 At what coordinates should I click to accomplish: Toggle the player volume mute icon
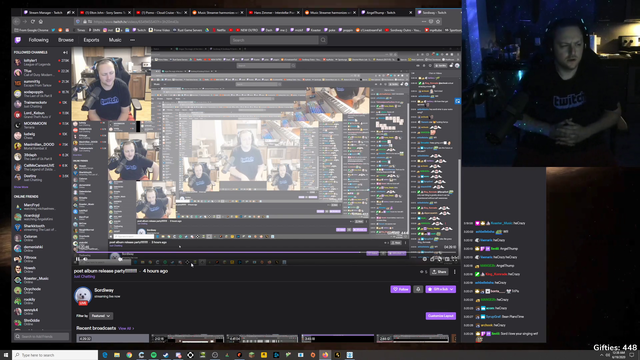pos(85,259)
